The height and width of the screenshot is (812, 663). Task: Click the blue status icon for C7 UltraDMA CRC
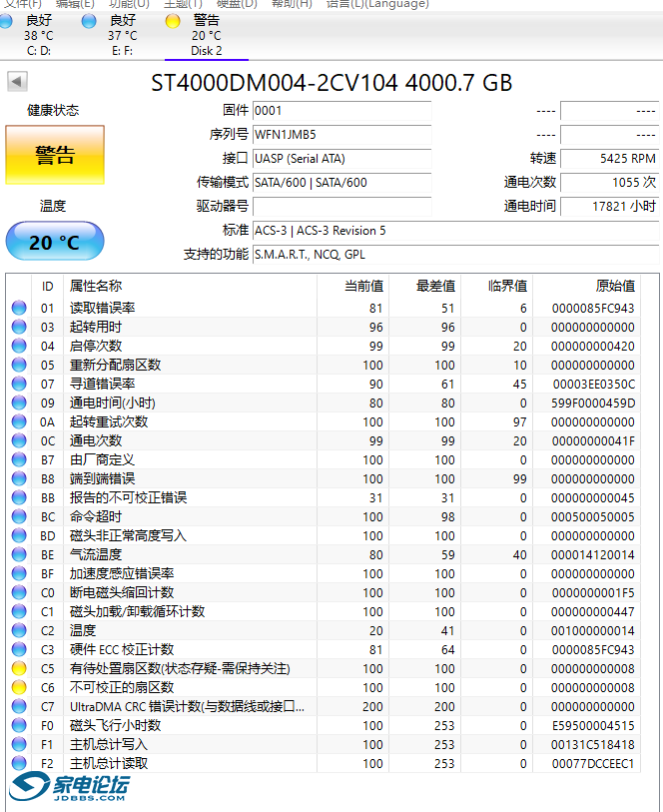(x=19, y=706)
